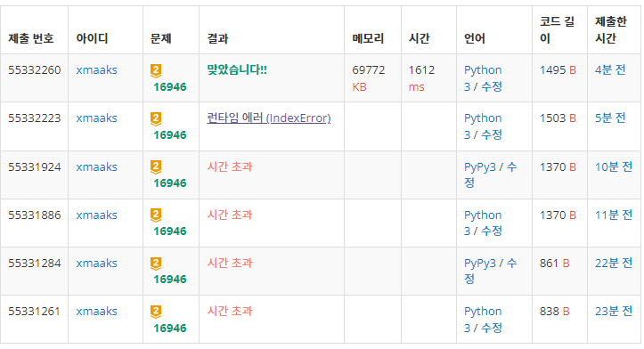Click the '4분 전' submission time
644x349 pixels.
click(610, 69)
